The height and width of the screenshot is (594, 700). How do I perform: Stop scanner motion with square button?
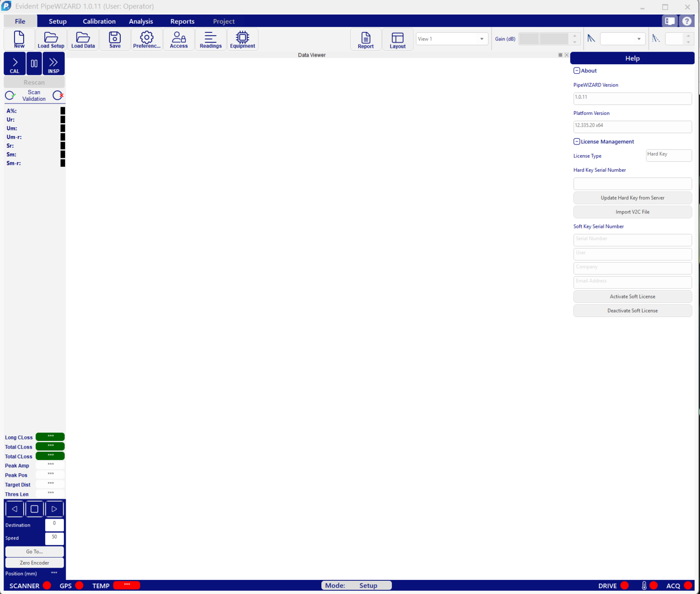point(34,509)
